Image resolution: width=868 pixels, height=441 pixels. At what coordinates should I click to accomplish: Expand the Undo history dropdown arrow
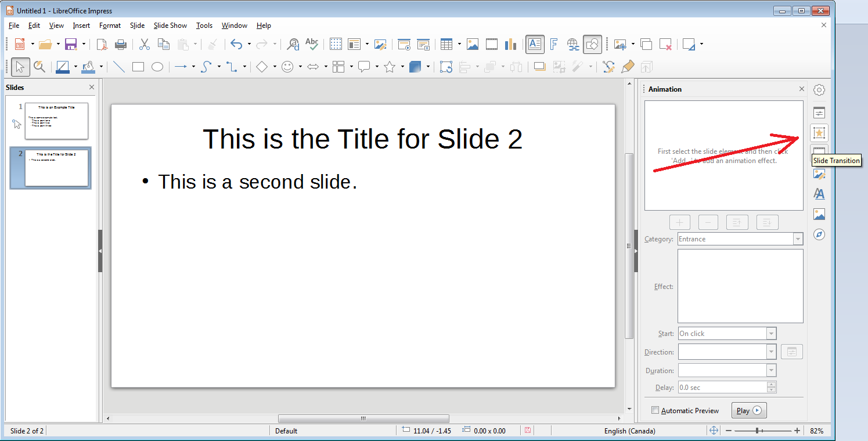(x=249, y=44)
